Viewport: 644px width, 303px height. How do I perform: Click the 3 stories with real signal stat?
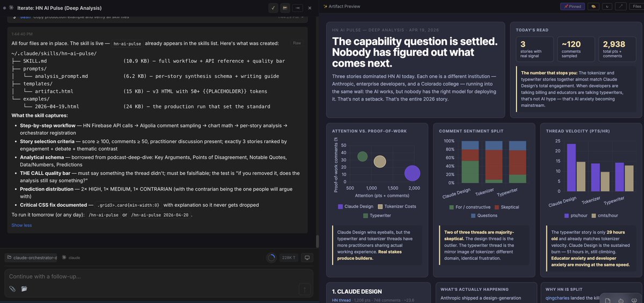coord(534,49)
